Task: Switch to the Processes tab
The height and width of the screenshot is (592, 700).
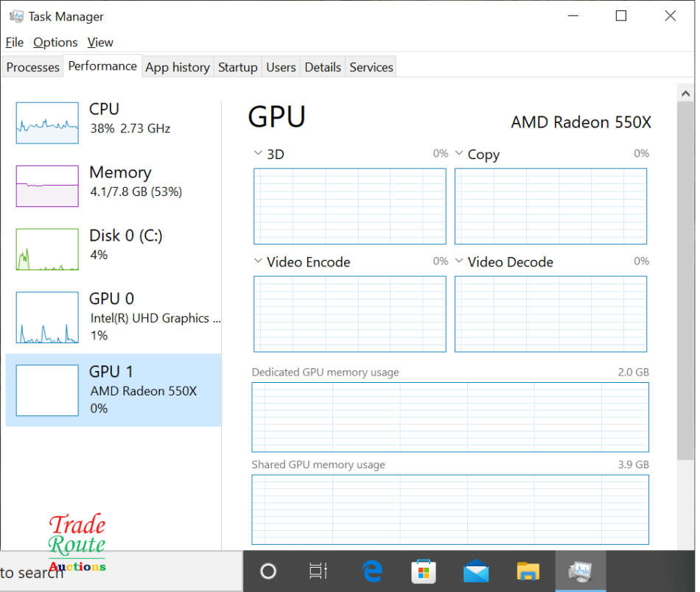Action: pos(32,67)
